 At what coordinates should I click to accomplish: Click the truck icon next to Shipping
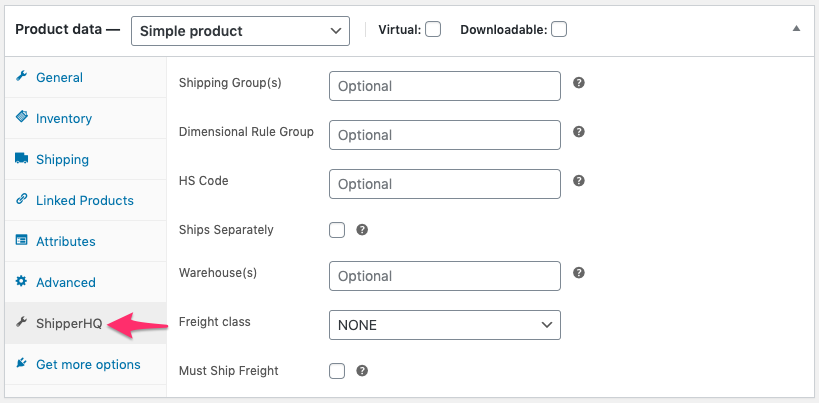21,159
